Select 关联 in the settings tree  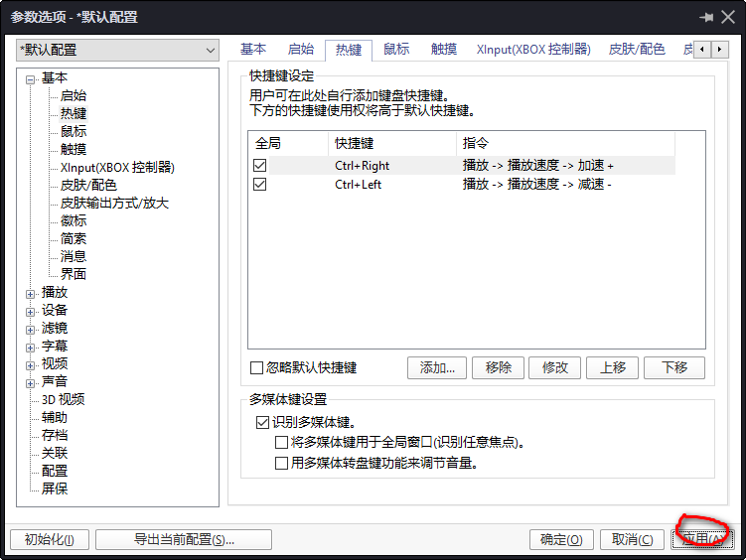pyautogui.click(x=55, y=453)
